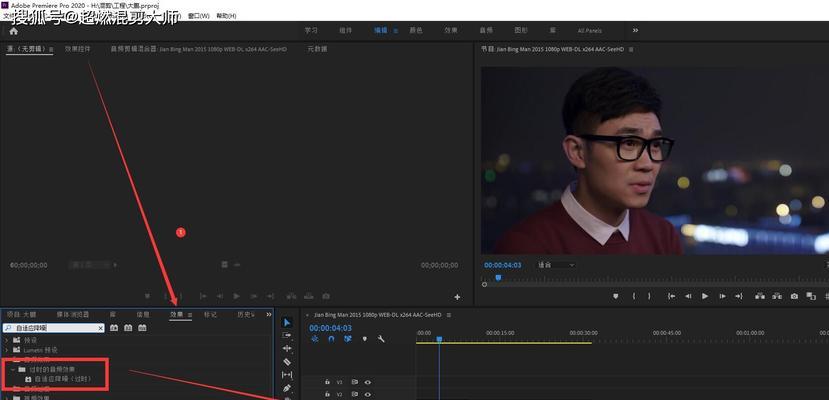The image size is (829, 400).
Task: Click the timeline ruler playhead marker
Action: [439, 340]
